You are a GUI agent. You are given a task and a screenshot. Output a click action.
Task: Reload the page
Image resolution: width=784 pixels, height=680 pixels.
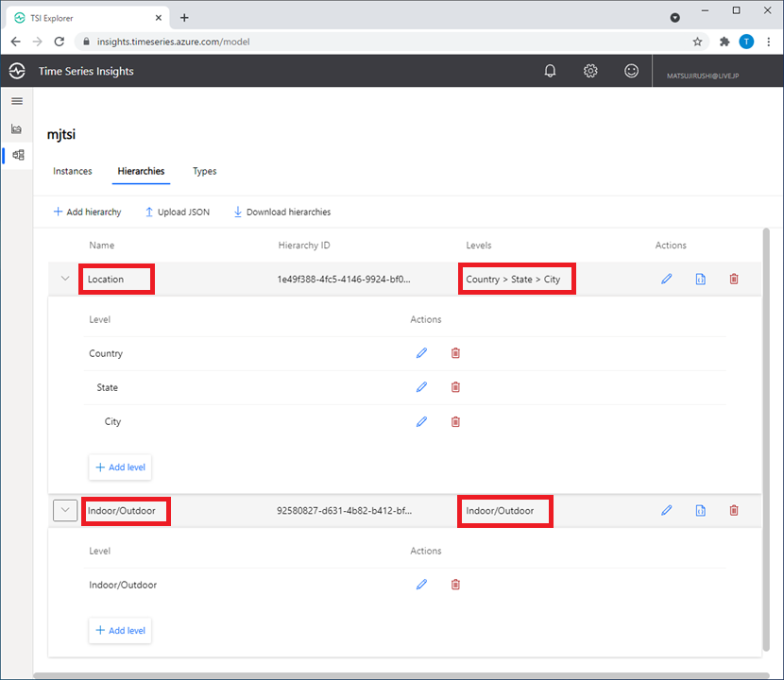pyautogui.click(x=60, y=42)
